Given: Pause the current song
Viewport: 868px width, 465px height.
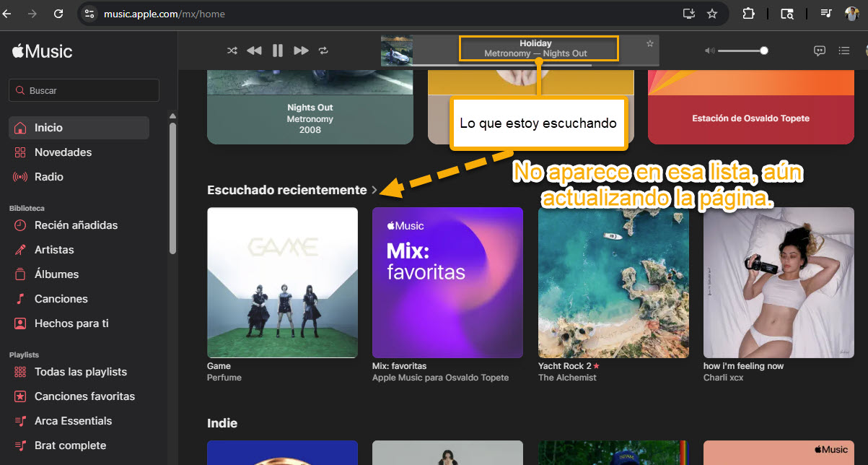Looking at the screenshot, I should [277, 51].
